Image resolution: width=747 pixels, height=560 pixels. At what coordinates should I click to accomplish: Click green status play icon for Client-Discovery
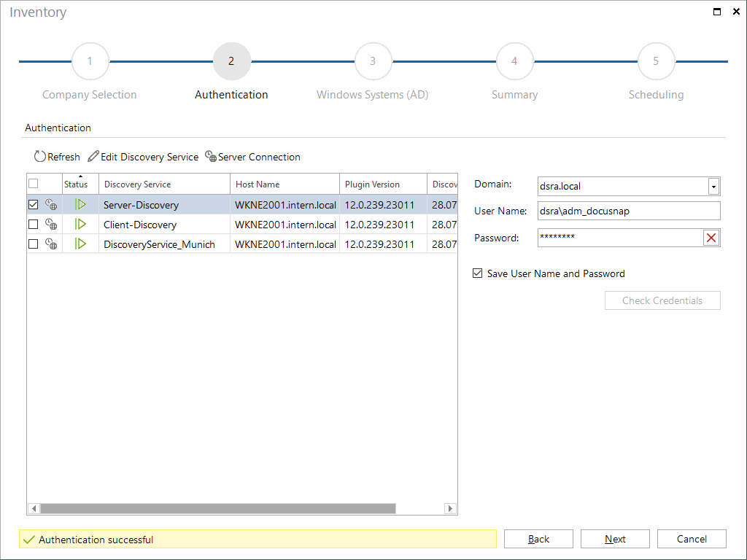pyautogui.click(x=80, y=225)
